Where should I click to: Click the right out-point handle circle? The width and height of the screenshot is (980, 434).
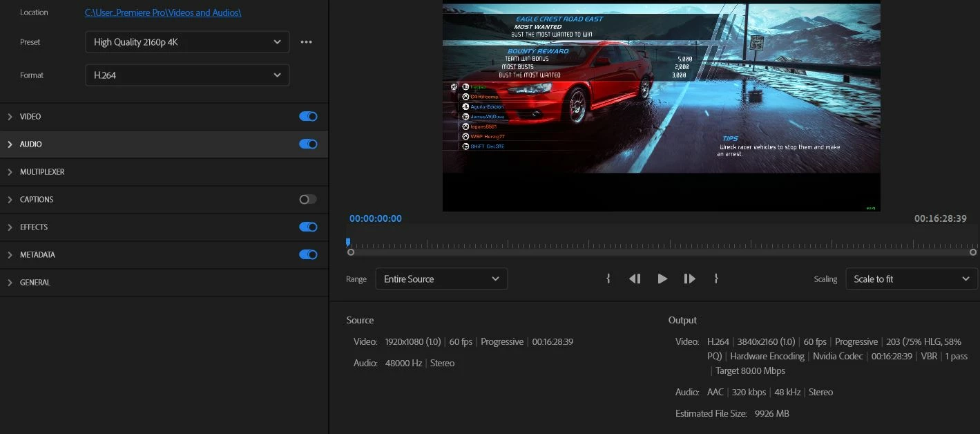973,252
